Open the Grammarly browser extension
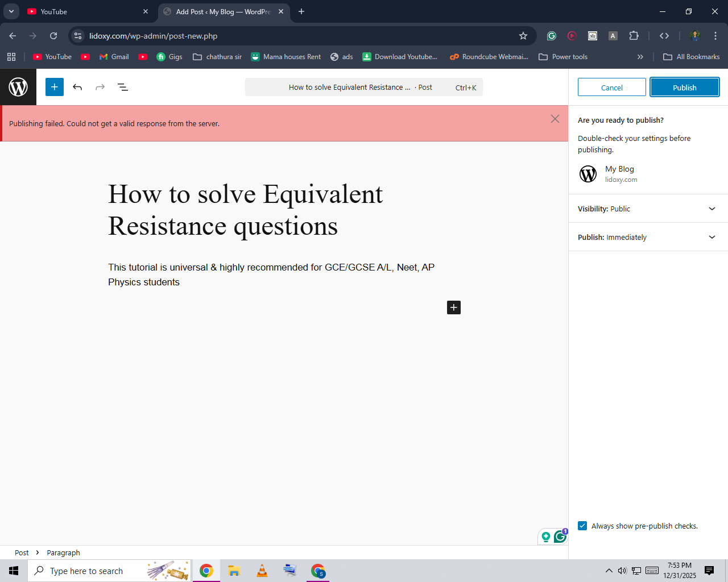728x582 pixels. pyautogui.click(x=552, y=36)
